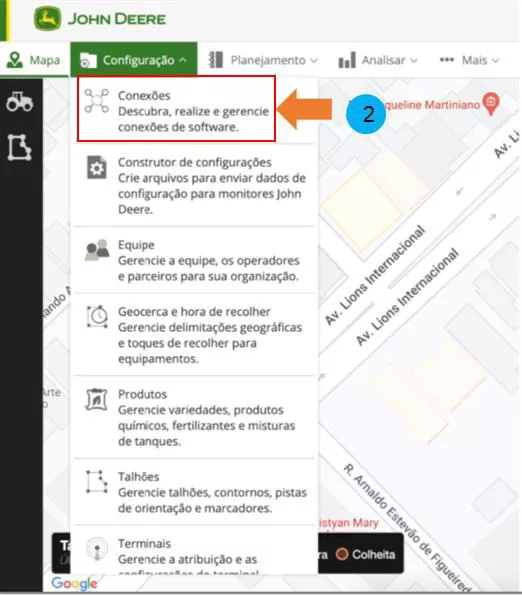Click the Equipe people icon

[97, 250]
